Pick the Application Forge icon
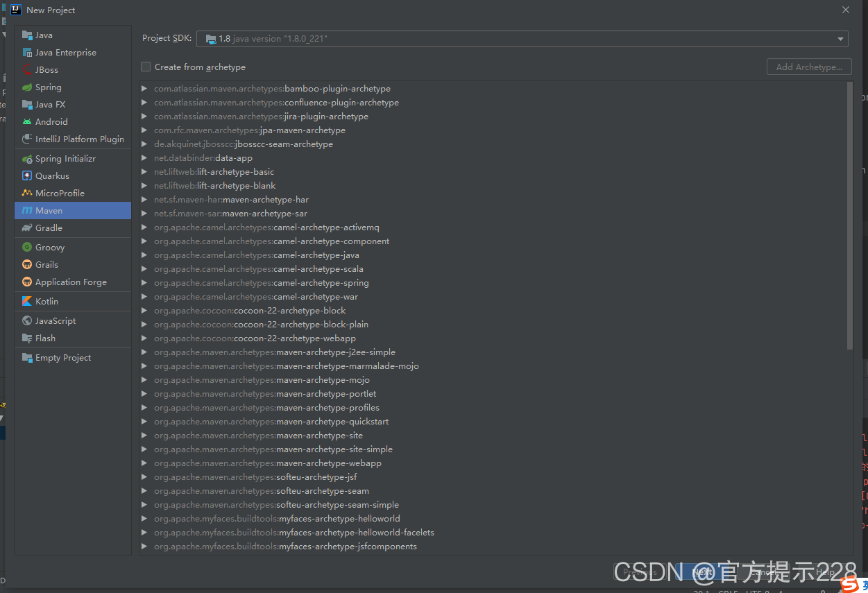The image size is (868, 593). point(27,282)
